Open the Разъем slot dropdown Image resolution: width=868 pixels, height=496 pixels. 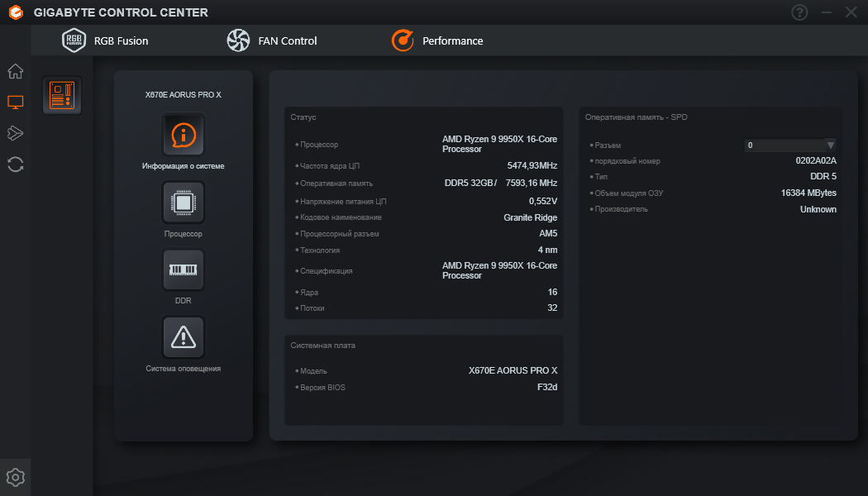click(789, 145)
